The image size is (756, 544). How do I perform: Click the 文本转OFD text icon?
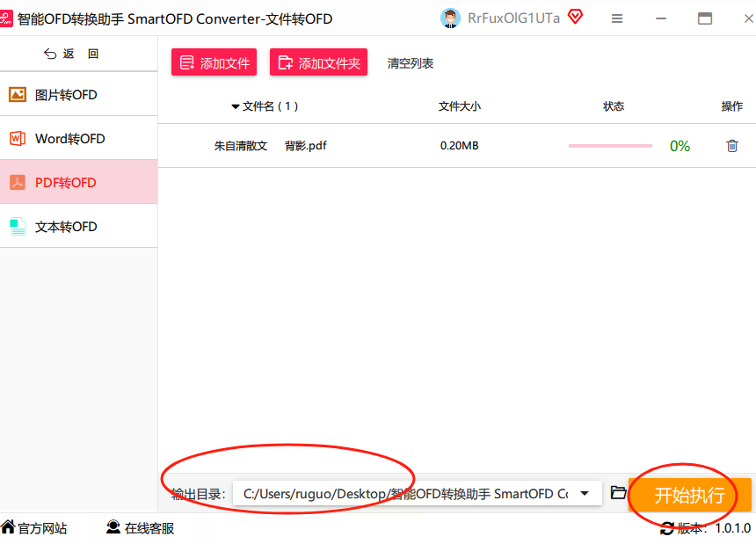(18, 226)
